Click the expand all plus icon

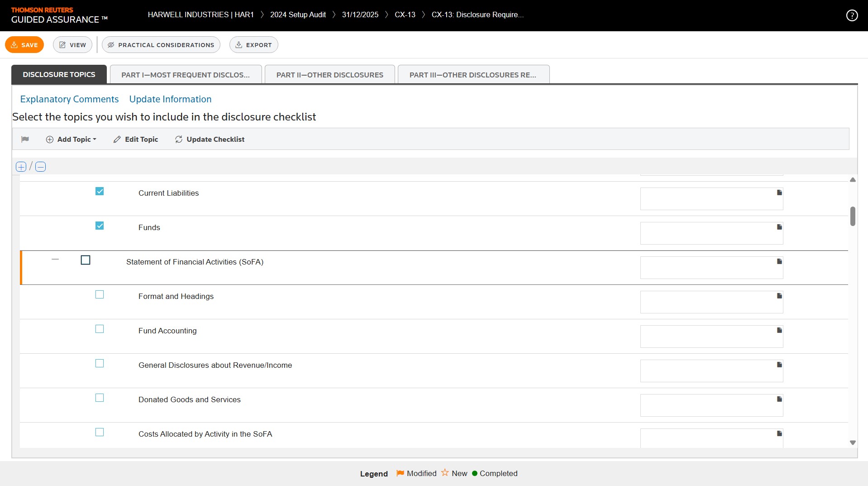(x=21, y=167)
